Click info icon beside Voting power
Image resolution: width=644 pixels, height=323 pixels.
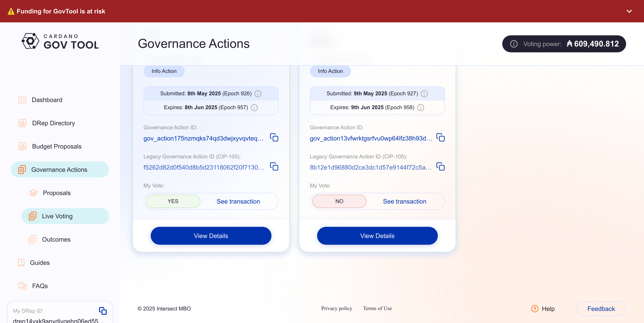tap(513, 44)
